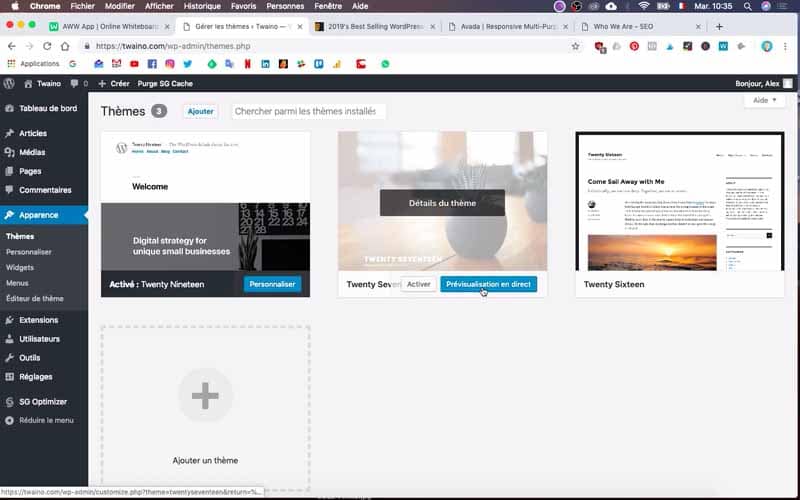Viewport: 800px width, 500px height.
Task: Open the YouTube bookmark
Action: point(134,64)
